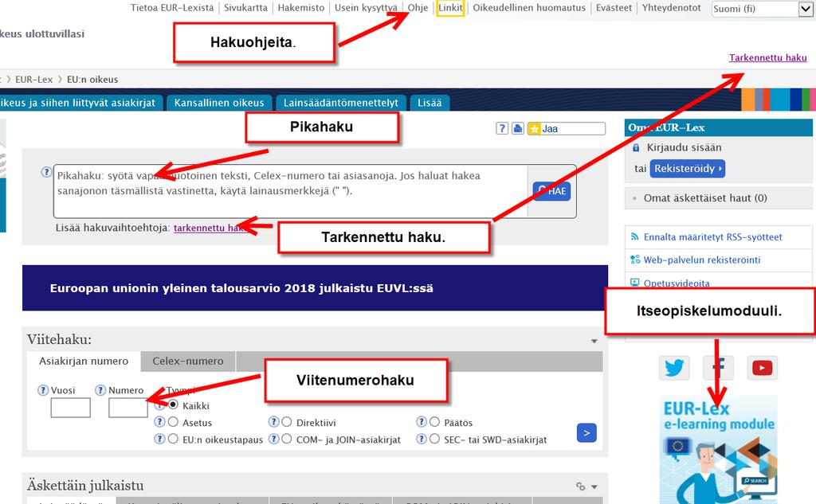Click the Rekisteröidy button
The image size is (816, 504).
pyautogui.click(x=688, y=169)
